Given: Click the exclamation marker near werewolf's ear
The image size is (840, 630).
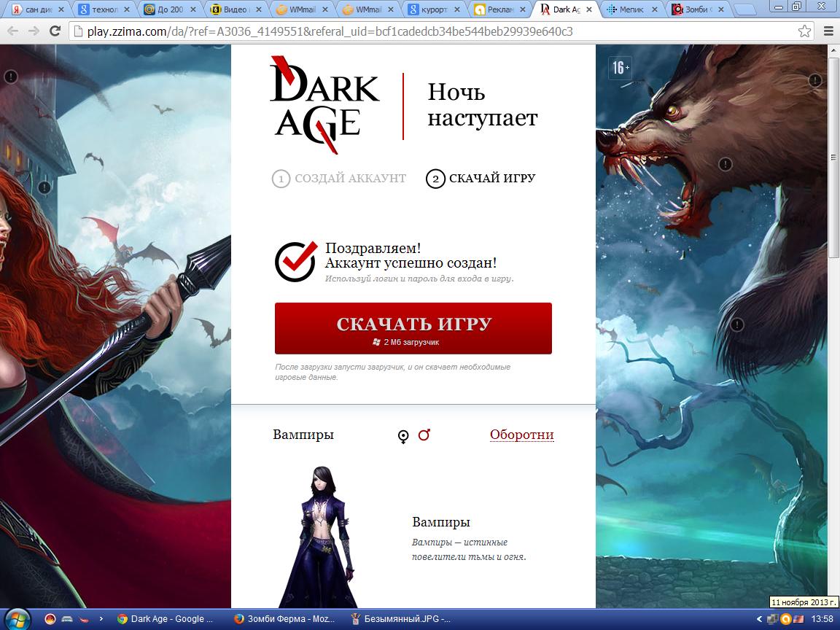Looking at the screenshot, I should click(814, 80).
